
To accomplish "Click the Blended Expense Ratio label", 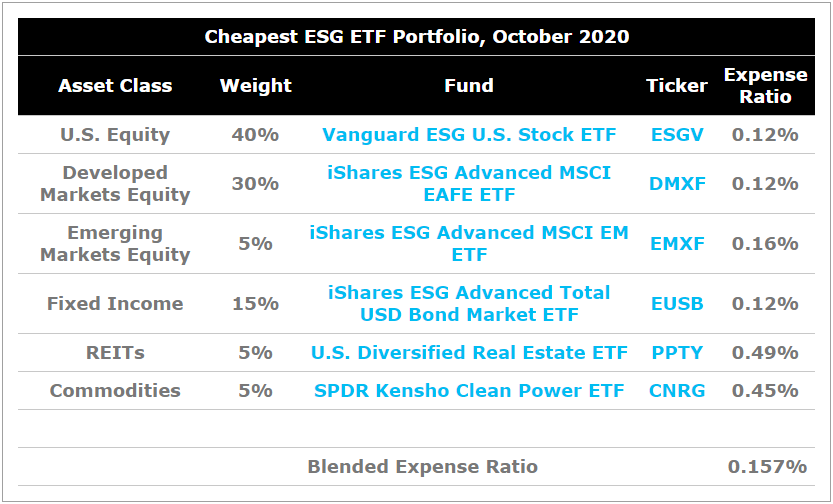I will pos(423,467).
